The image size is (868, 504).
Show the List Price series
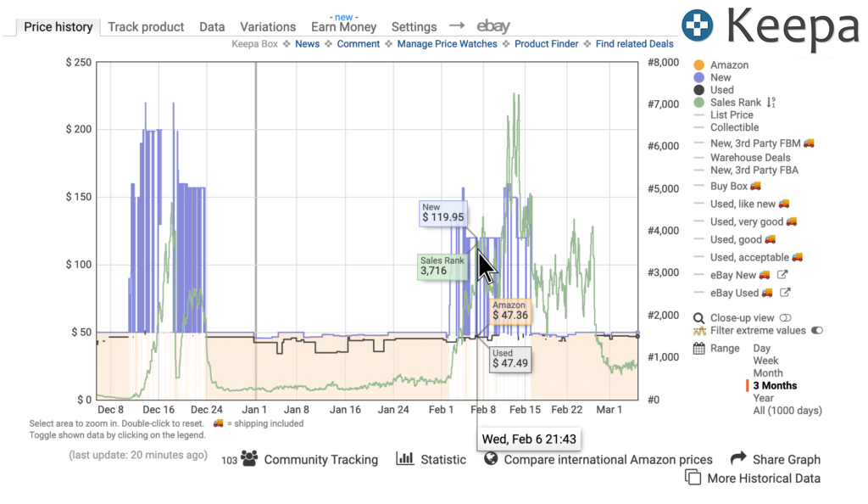[x=732, y=115]
